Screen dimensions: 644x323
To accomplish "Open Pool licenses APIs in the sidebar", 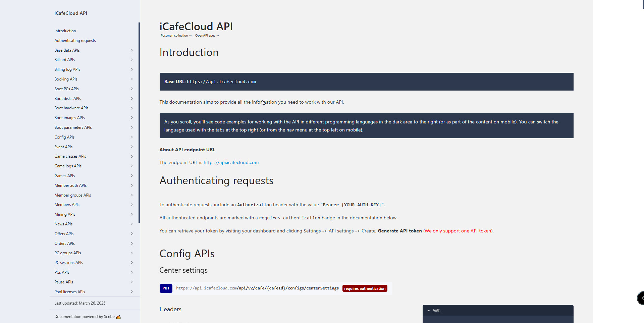I will (70, 292).
